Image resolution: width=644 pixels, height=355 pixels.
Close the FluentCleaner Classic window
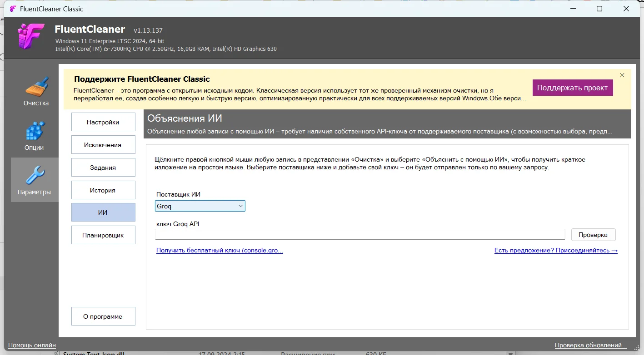coord(626,9)
